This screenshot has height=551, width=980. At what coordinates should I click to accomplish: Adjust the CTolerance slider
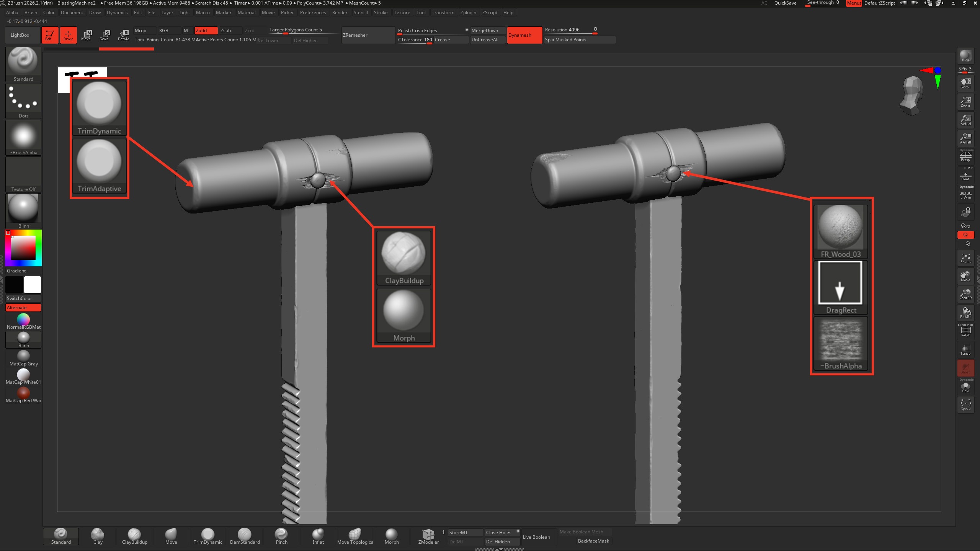click(x=415, y=40)
